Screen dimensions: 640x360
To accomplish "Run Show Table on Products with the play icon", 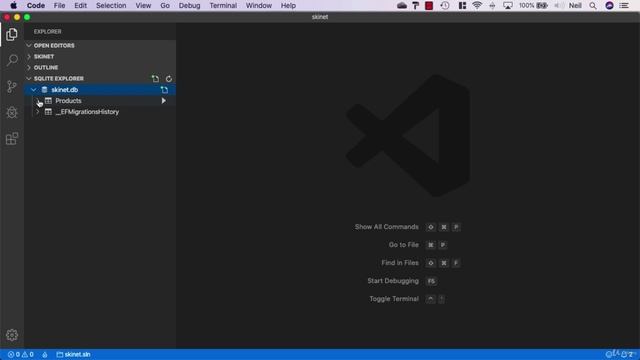I will click(x=164, y=101).
